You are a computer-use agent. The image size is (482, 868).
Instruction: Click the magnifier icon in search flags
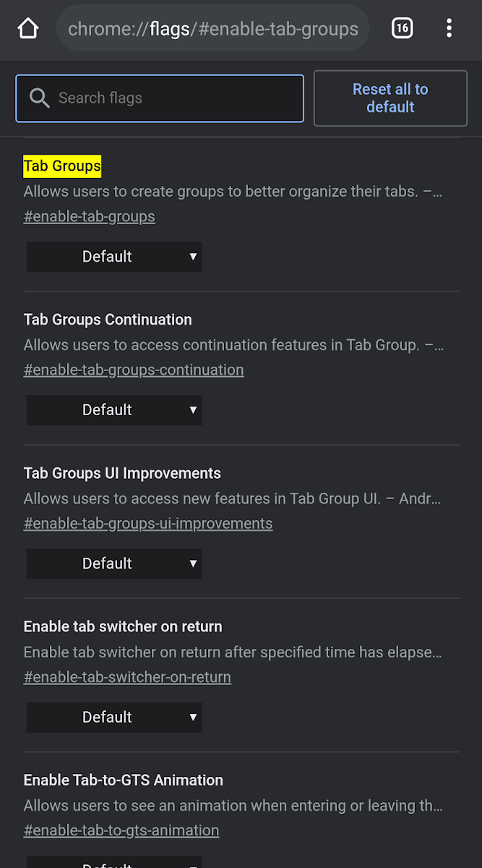tap(40, 98)
